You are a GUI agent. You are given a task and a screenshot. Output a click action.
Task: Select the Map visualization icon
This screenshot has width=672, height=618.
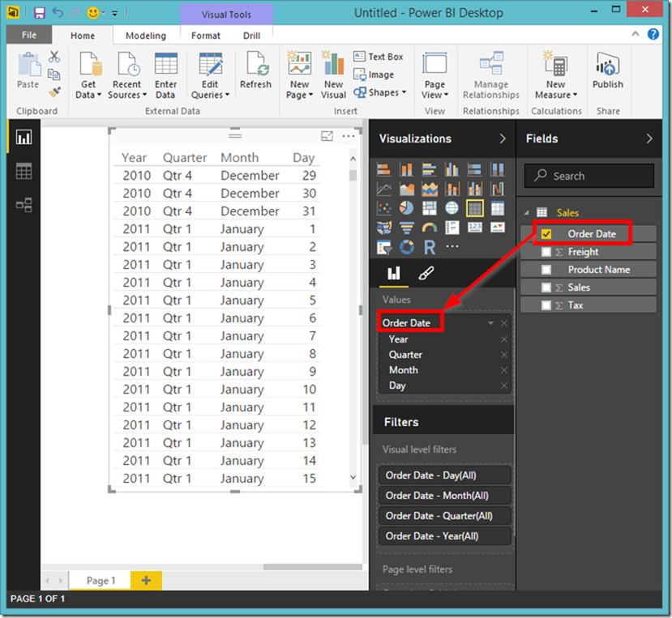pos(452,208)
